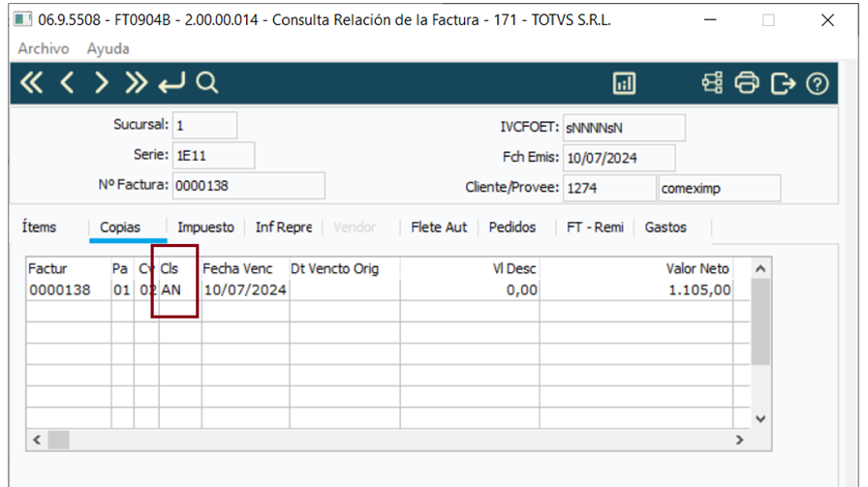Go to first record with double-left arrow

click(x=31, y=83)
